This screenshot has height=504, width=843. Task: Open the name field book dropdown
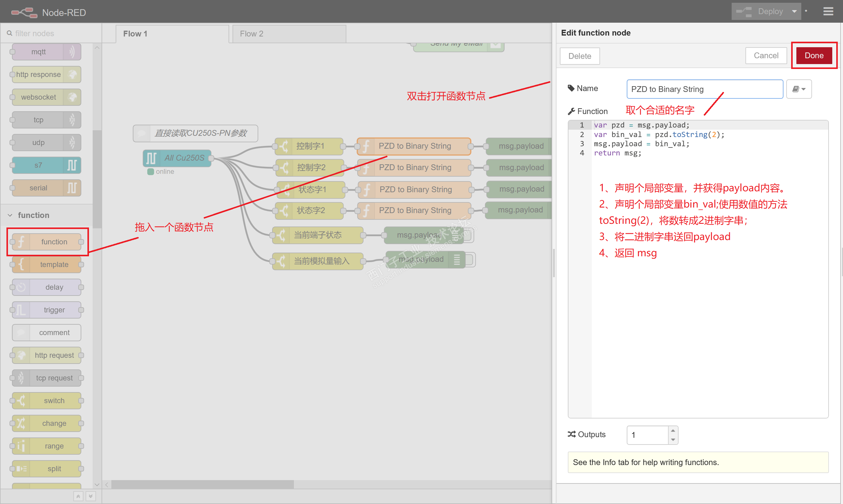[x=799, y=89]
